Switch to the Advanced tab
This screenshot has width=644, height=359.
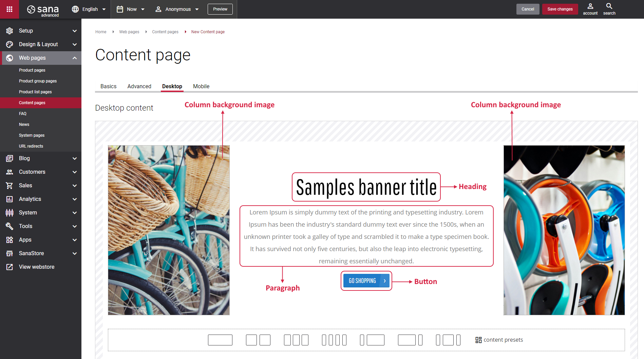click(139, 86)
